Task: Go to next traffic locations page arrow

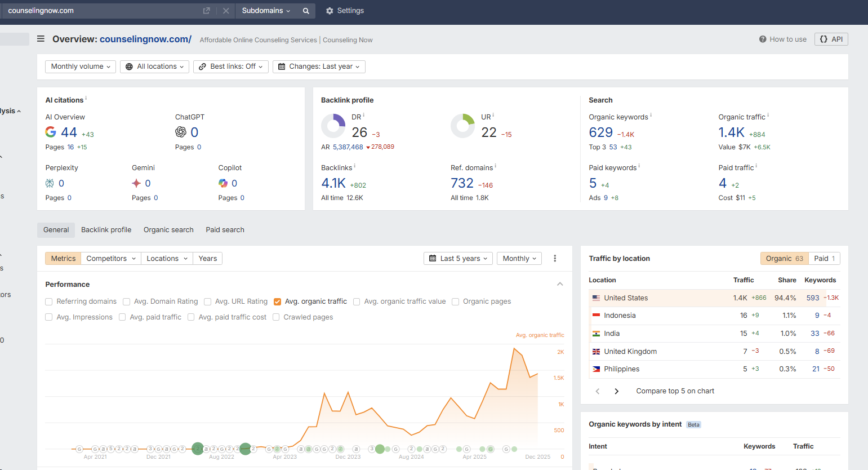Action: [616, 391]
